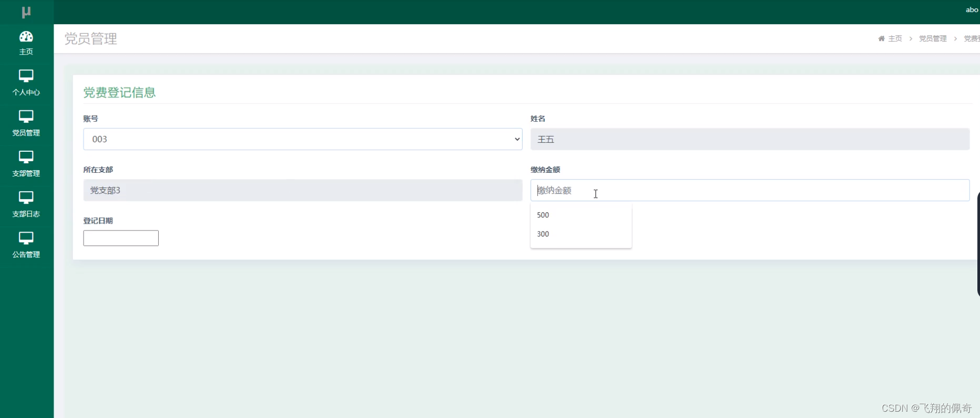Follow the 主页 breadcrumb link
The height and width of the screenshot is (418, 980).
895,38
